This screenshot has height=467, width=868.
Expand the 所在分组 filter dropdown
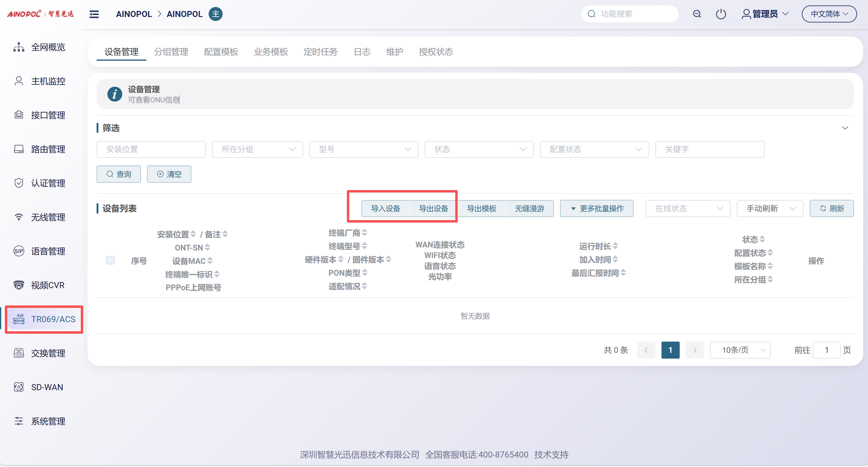(x=258, y=149)
